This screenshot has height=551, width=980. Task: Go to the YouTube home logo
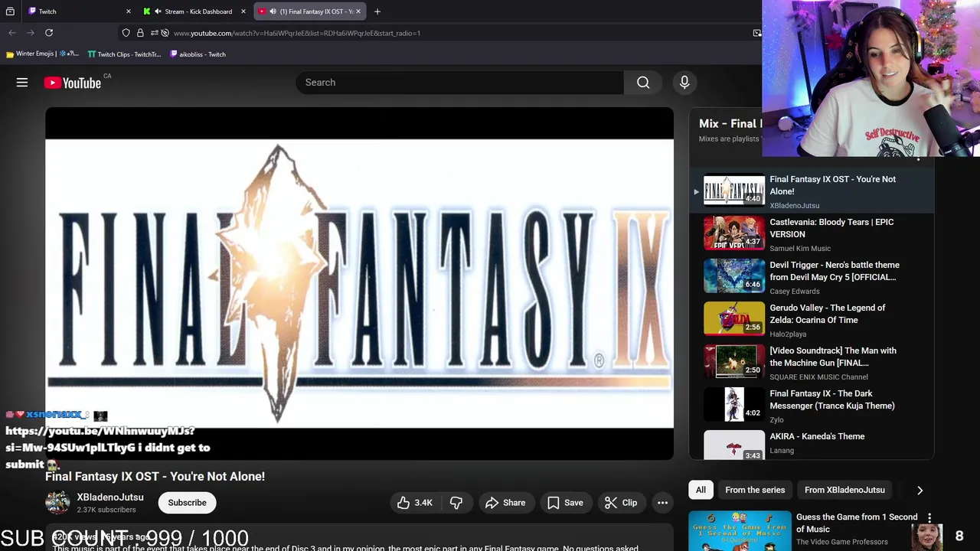[73, 83]
